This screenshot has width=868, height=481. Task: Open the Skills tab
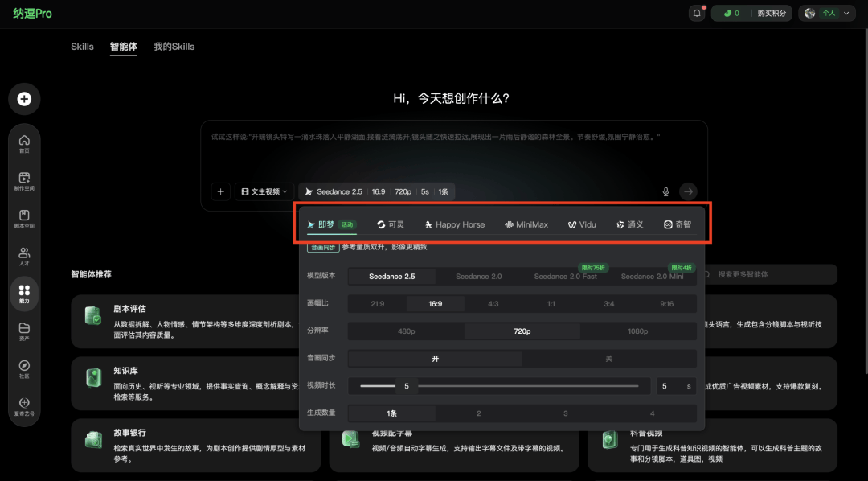point(82,47)
